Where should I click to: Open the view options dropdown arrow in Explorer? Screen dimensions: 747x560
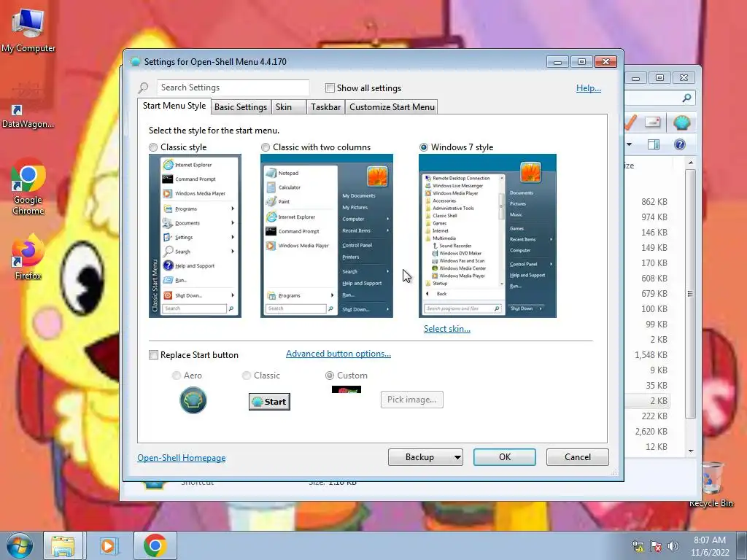click(630, 144)
